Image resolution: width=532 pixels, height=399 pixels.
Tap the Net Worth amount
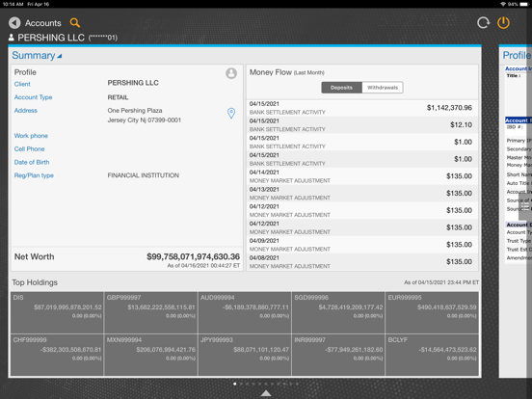pos(193,256)
